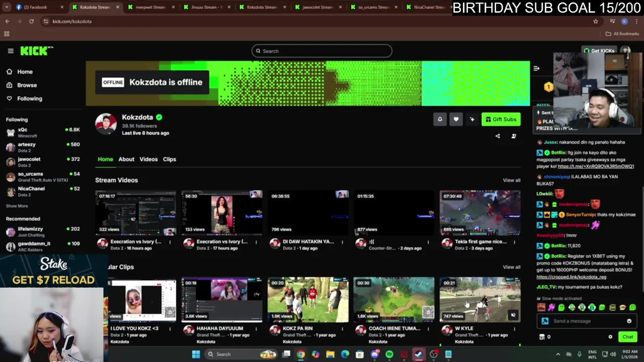Switch to the Videos tab
Screen dimensions: 644x362
coord(148,159)
